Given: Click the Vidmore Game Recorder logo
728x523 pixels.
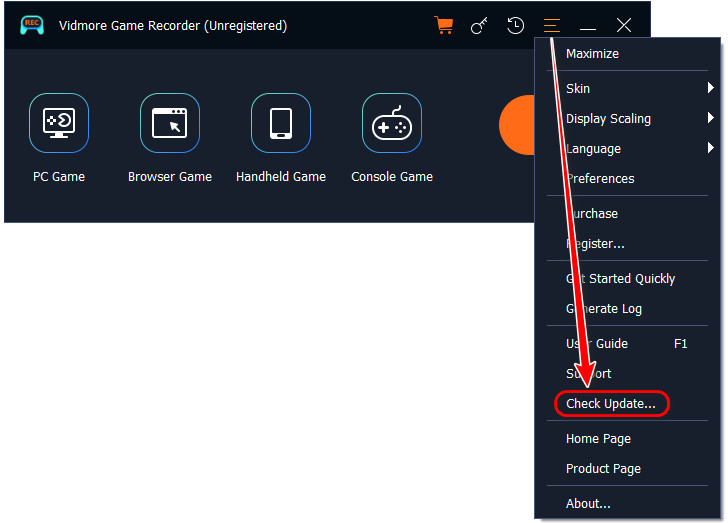Looking at the screenshot, I should click(33, 26).
